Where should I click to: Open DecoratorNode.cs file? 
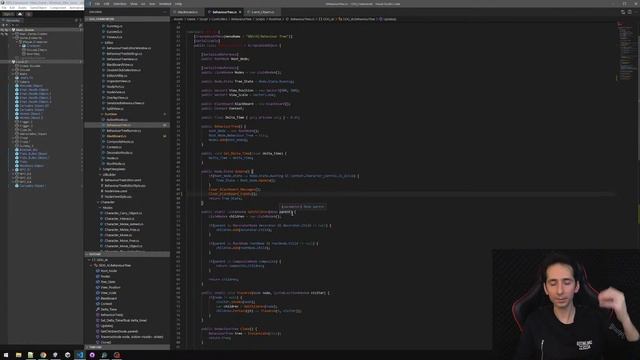point(119,153)
